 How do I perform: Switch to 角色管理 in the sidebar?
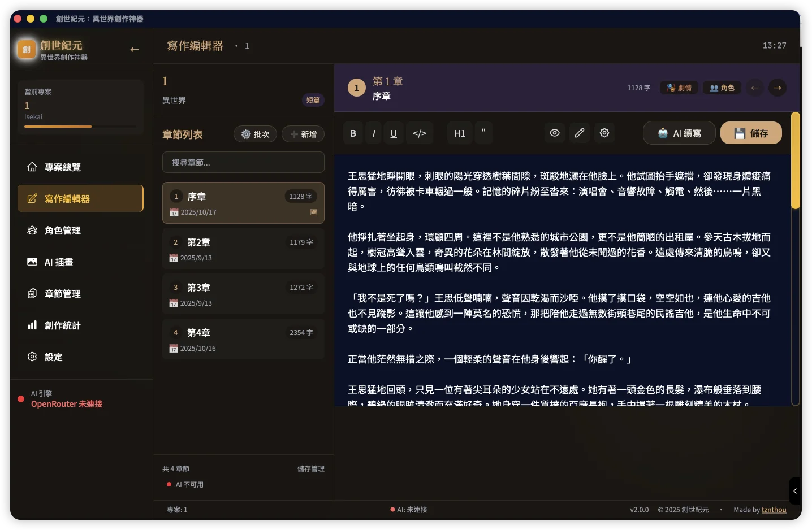(62, 230)
